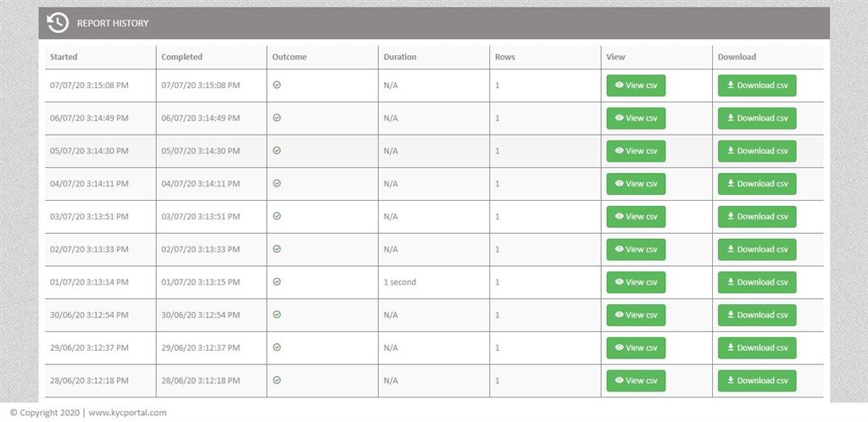Click the Duration column header

coord(399,58)
